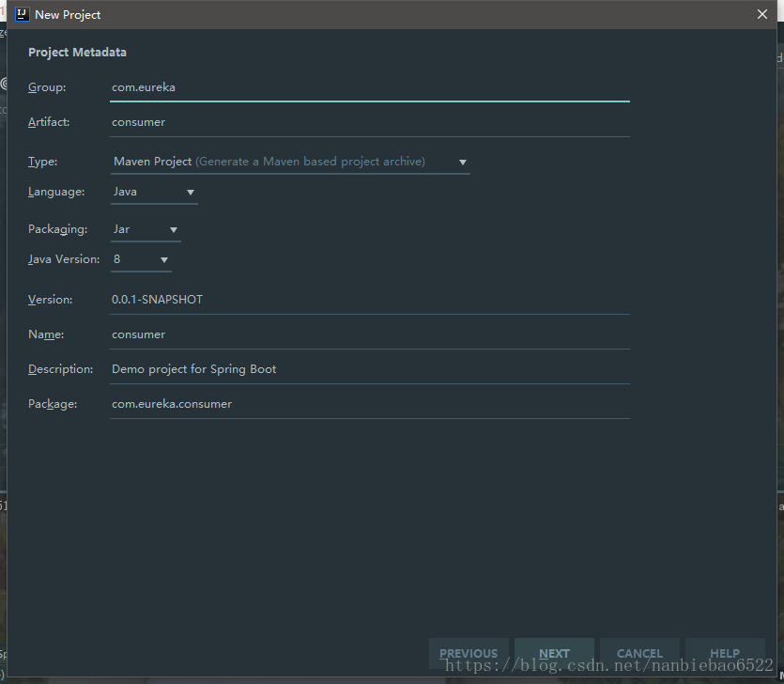
Task: Open HELP for this dialog
Action: pos(725,653)
